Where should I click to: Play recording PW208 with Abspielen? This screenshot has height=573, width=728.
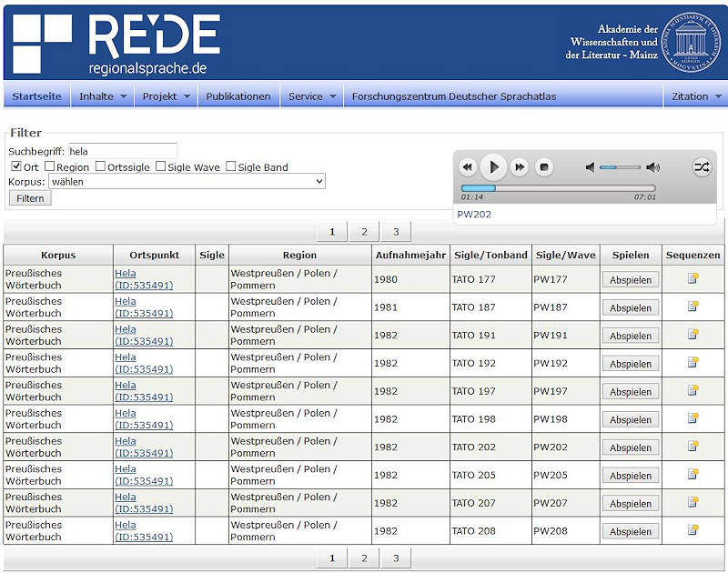pyautogui.click(x=631, y=531)
